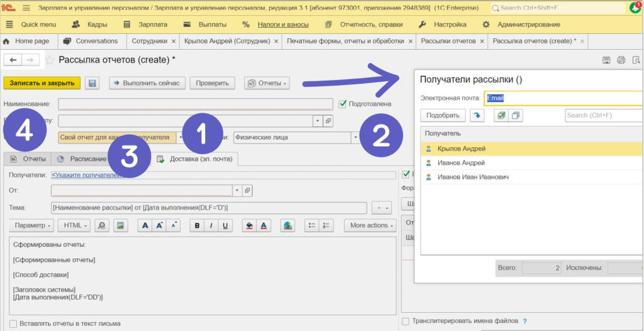Toggle bold text formatting

click(x=197, y=225)
